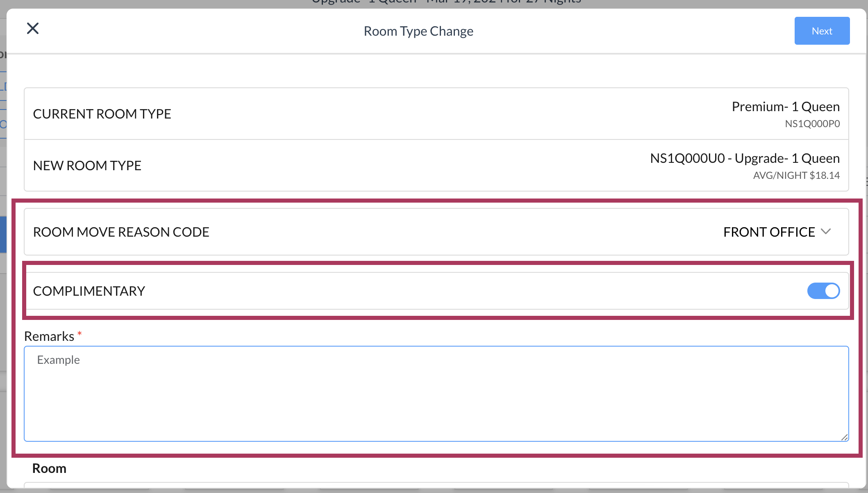The height and width of the screenshot is (493, 868).
Task: Click the NEW ROOM TYPE label
Action: point(87,166)
